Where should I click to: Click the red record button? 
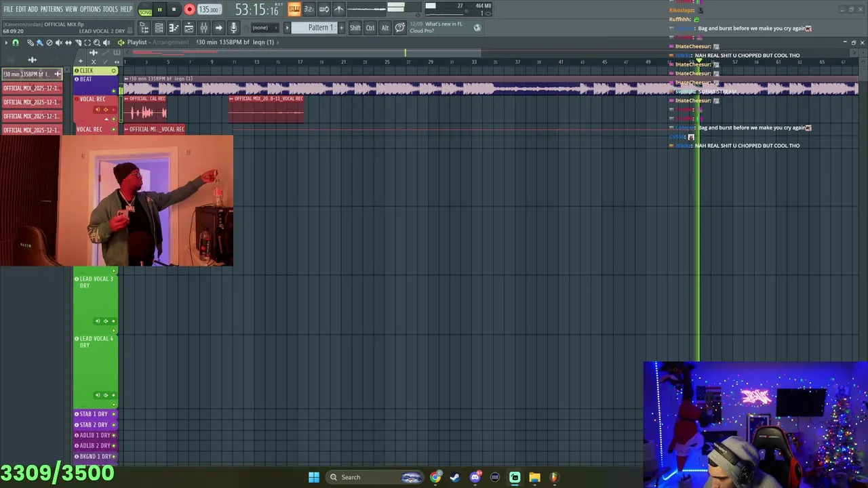(190, 9)
